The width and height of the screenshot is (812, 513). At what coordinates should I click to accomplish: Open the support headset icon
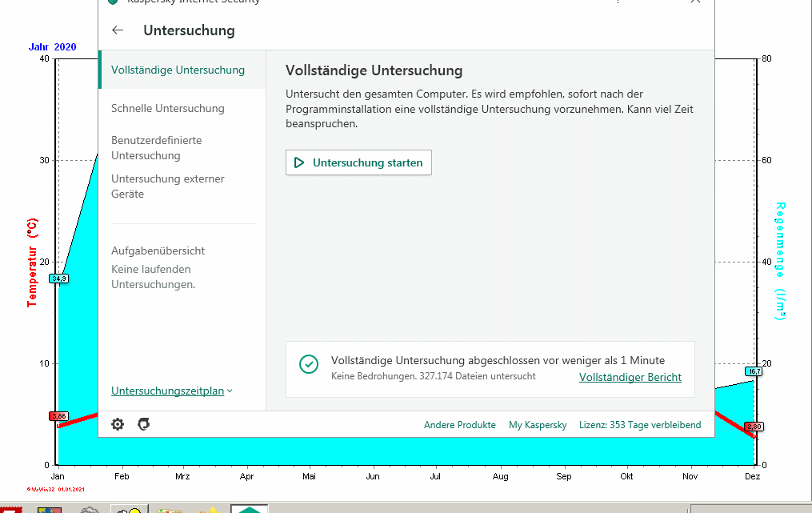point(143,424)
